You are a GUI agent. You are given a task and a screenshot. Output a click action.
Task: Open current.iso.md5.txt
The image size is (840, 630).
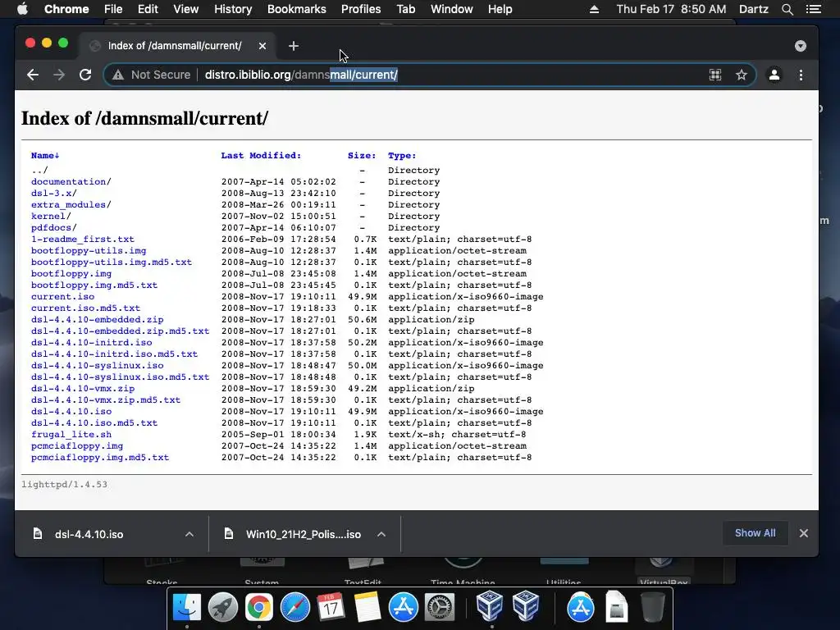click(x=85, y=308)
